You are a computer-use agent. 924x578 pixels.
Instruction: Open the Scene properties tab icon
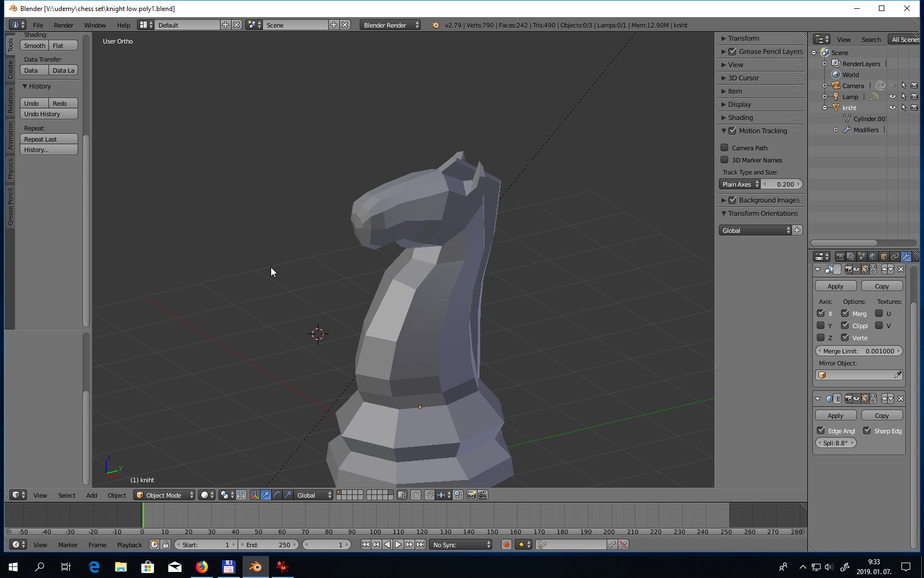point(862,257)
